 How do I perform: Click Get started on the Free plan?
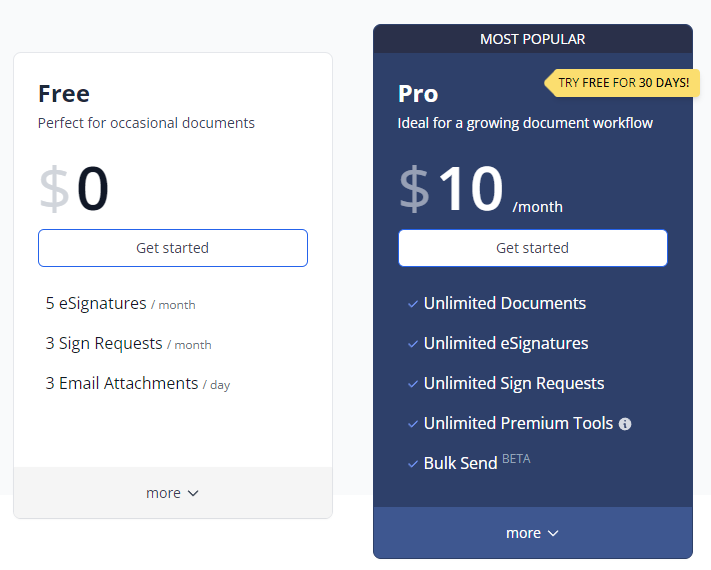click(x=173, y=248)
